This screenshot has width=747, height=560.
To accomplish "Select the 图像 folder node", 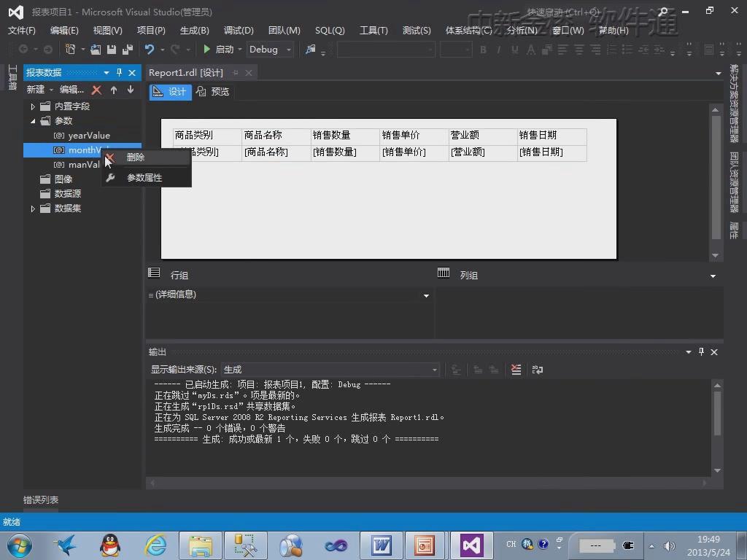I will tap(63, 179).
